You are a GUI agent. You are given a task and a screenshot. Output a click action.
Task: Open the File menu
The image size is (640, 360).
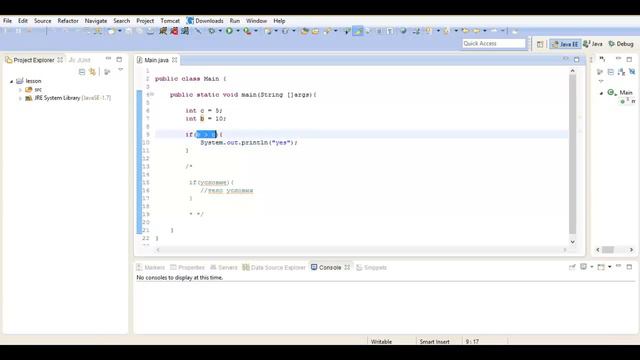point(7,21)
